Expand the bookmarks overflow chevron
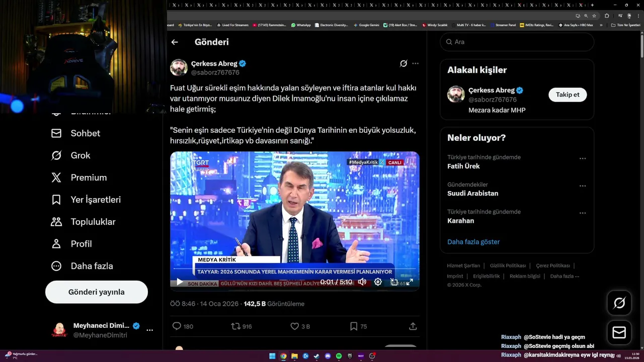Viewport: 644px width, 362px height. 601,25
